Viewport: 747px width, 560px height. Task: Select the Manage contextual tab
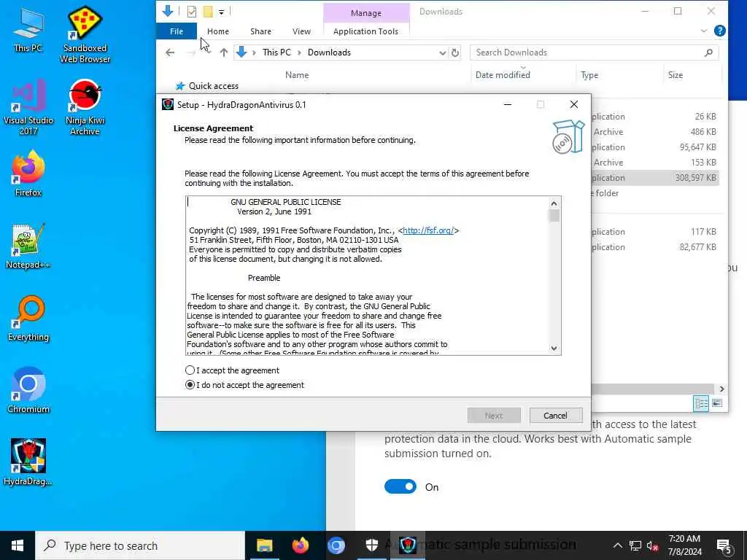pos(366,13)
